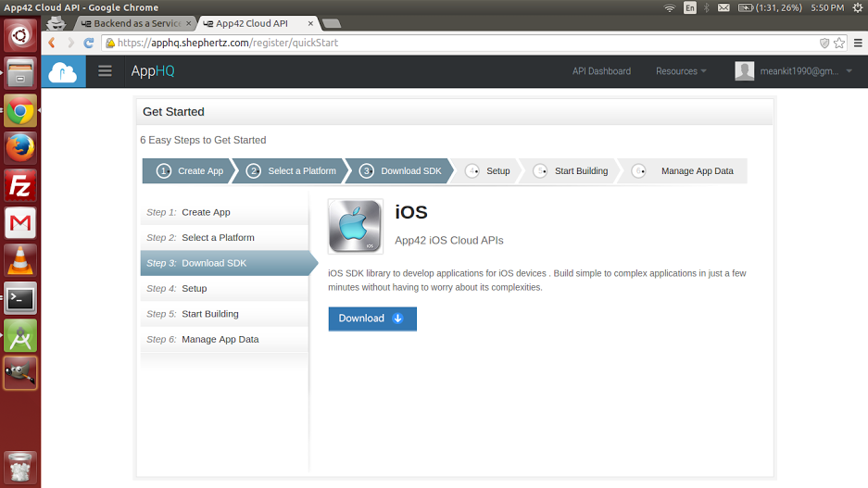868x488 pixels.
Task: Open the API Dashboard link
Action: click(601, 71)
